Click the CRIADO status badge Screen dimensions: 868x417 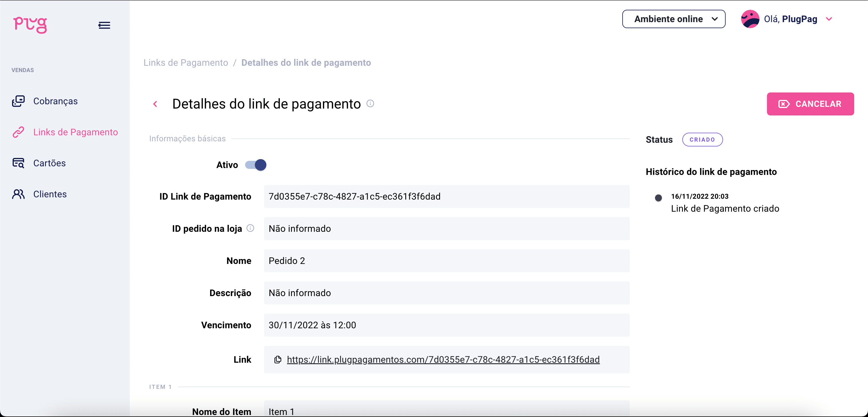click(702, 140)
